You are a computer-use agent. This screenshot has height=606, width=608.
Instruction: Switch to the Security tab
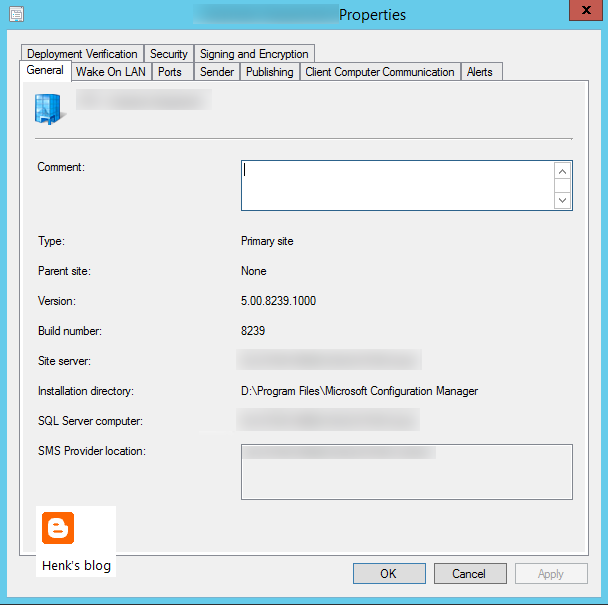pyautogui.click(x=169, y=54)
